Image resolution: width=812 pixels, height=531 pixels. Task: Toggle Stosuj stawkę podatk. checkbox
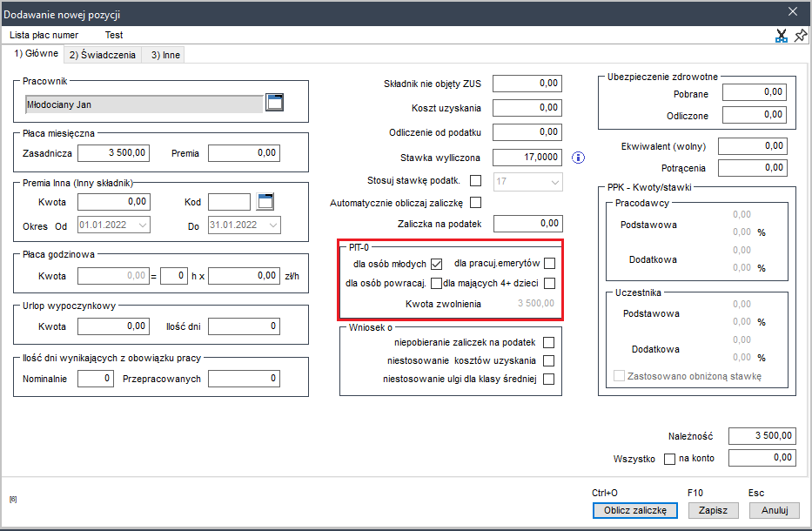475,180
